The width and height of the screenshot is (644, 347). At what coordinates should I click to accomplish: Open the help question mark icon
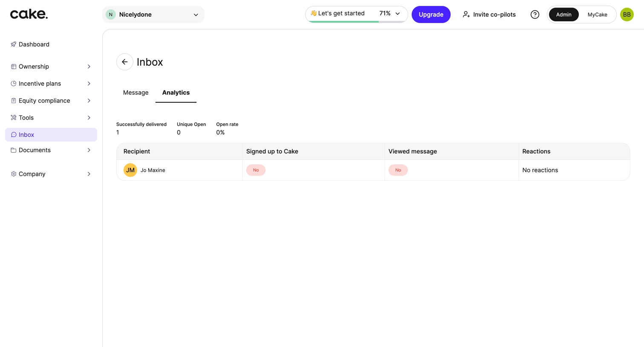(x=535, y=14)
